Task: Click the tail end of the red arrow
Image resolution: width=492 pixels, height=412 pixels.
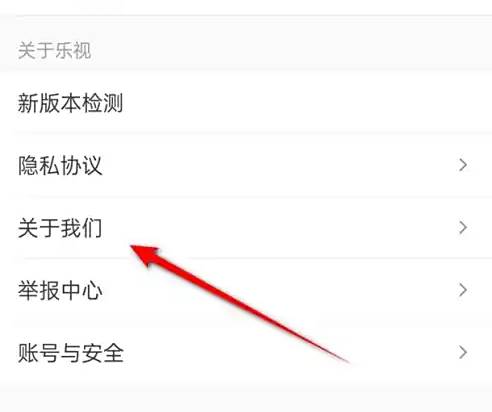Action: [346, 361]
